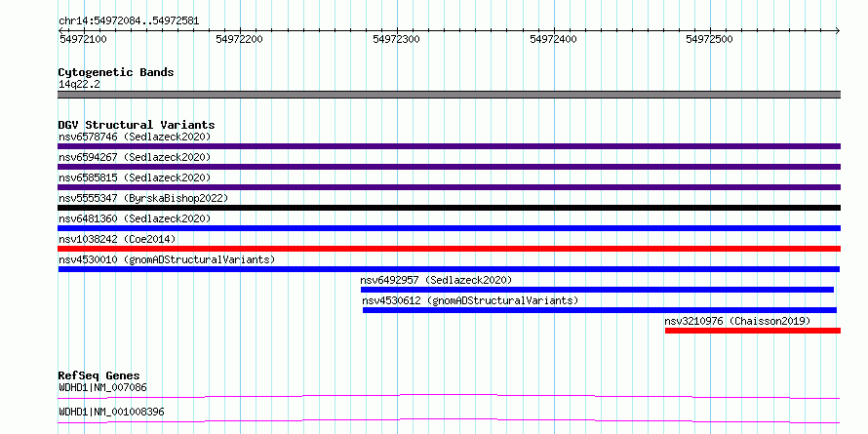The image size is (868, 434).
Task: Click ruler position label 54972500
Action: pos(710,39)
